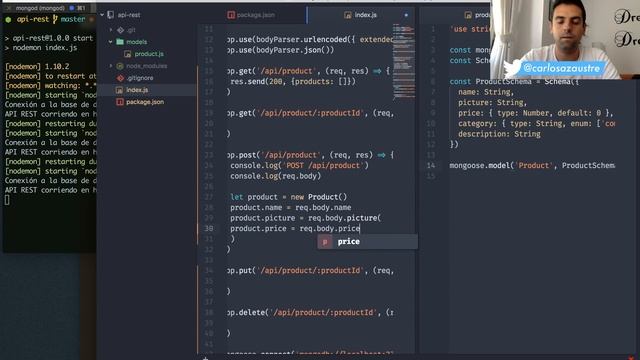
Task: Click the 'category: { type: String' schema line
Action: point(536,124)
